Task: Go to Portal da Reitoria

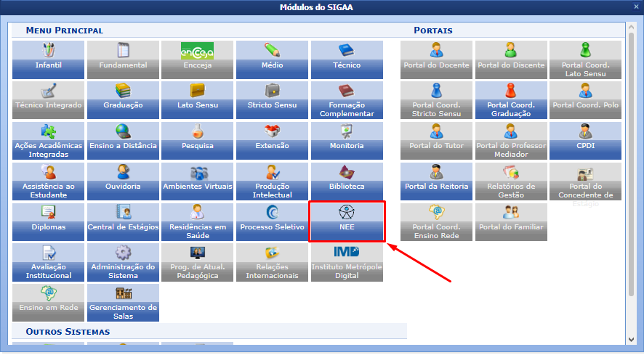Action: 436,181
